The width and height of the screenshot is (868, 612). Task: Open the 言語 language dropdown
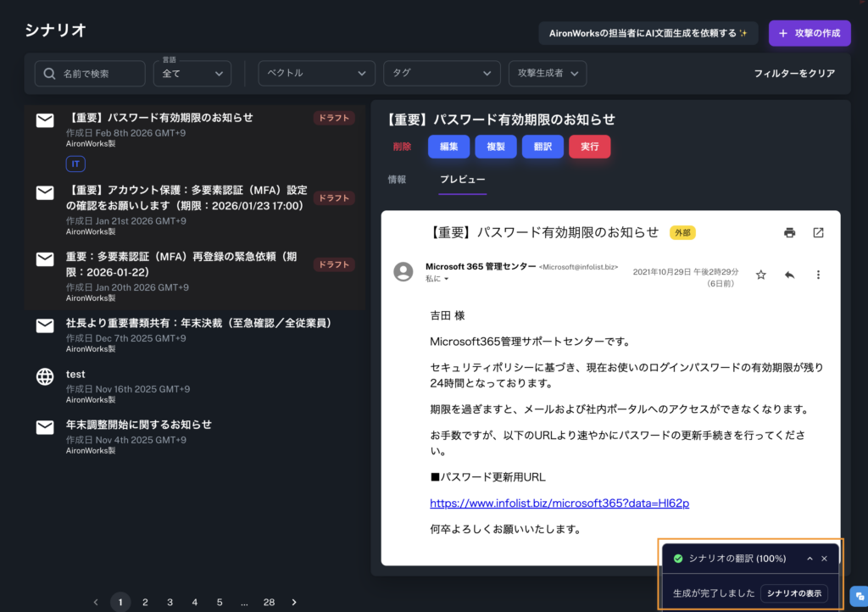coord(192,74)
